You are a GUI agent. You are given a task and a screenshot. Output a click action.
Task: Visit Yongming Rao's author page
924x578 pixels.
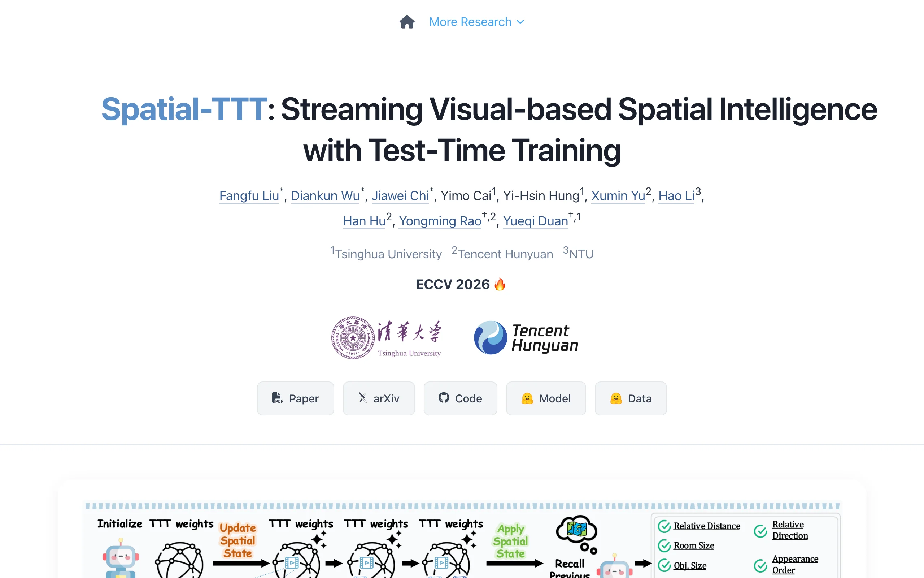440,221
